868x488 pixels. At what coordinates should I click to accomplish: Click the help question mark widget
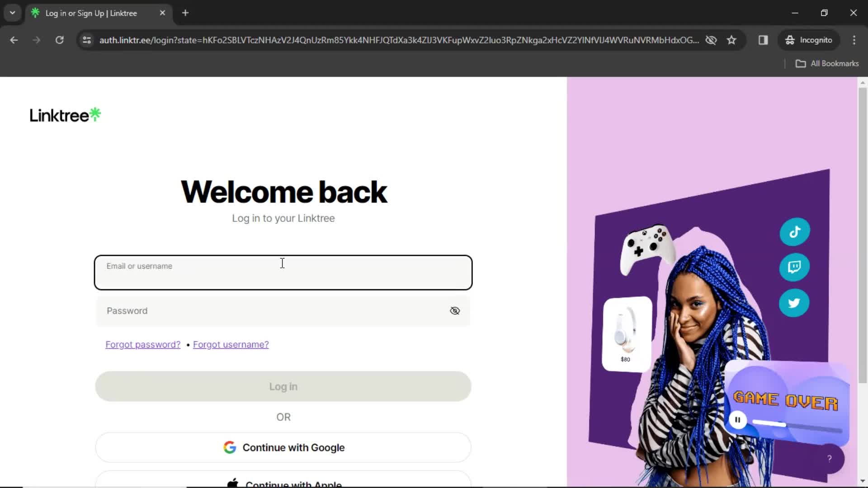(x=830, y=459)
